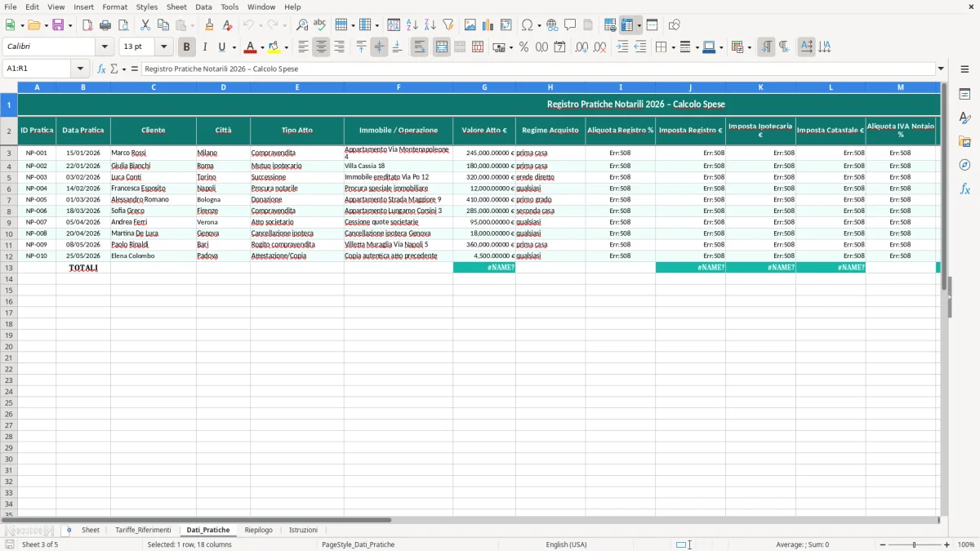Open Find & Replace magnifier icon
Image resolution: width=980 pixels, height=551 pixels.
[302, 25]
